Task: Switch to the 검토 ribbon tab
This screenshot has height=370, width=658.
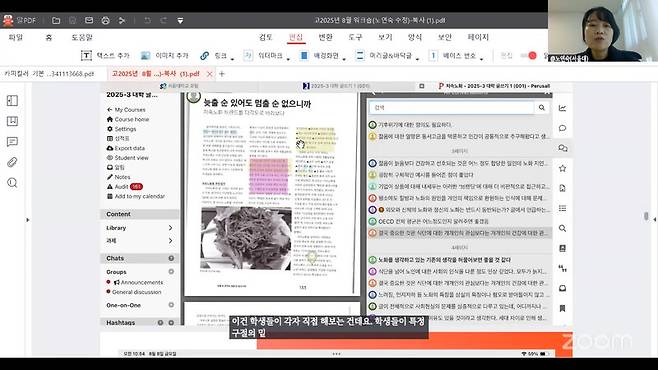Action: click(266, 37)
